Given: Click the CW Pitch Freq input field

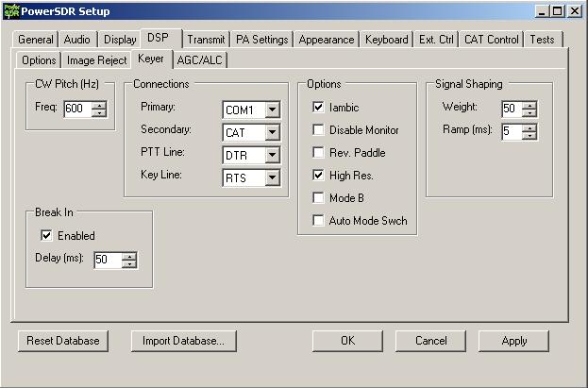Looking at the screenshot, I should [76, 110].
